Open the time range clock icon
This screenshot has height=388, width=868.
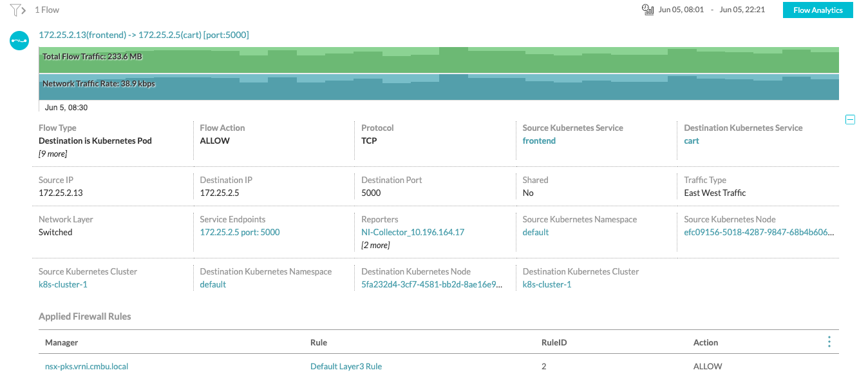click(647, 10)
